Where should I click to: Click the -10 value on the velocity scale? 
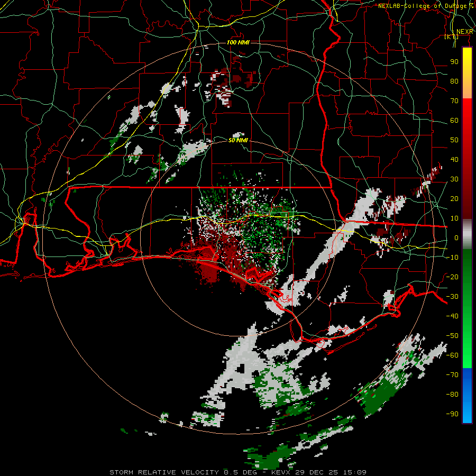pos(452,258)
